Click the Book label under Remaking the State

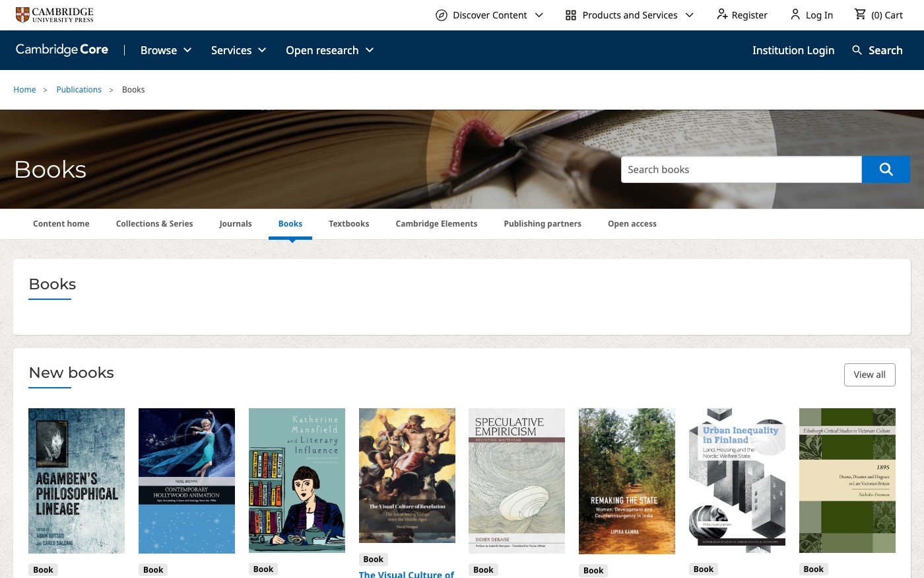pos(593,571)
